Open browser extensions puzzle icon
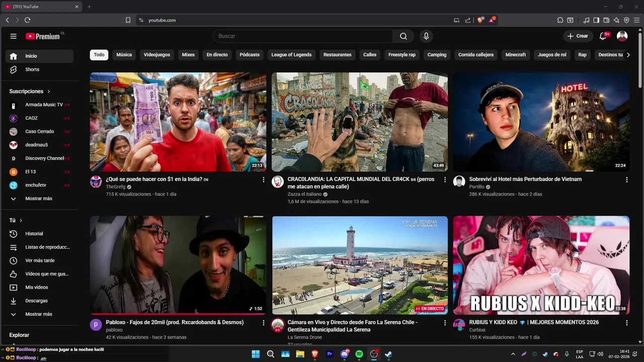This screenshot has height=362, width=644. 560,20
